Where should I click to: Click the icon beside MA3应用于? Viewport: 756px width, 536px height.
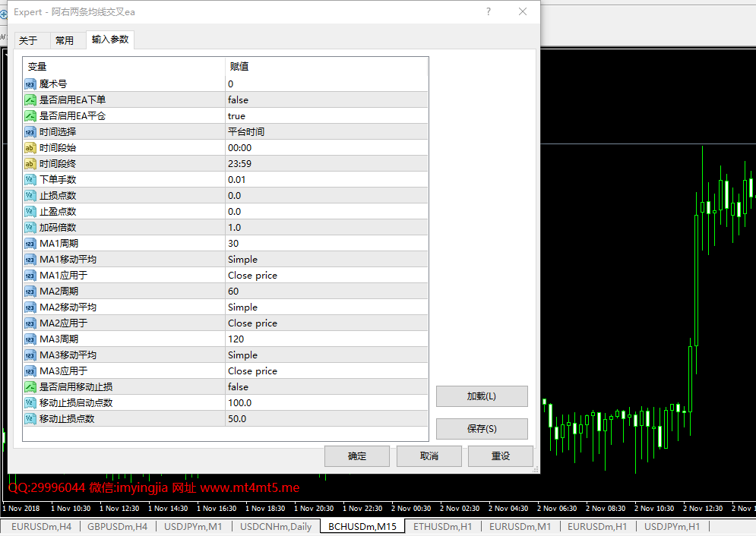tap(30, 370)
